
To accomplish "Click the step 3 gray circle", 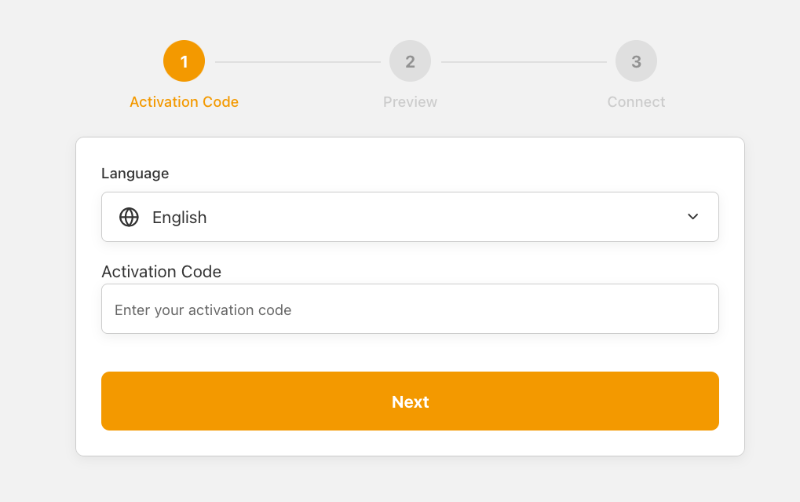I will [636, 61].
